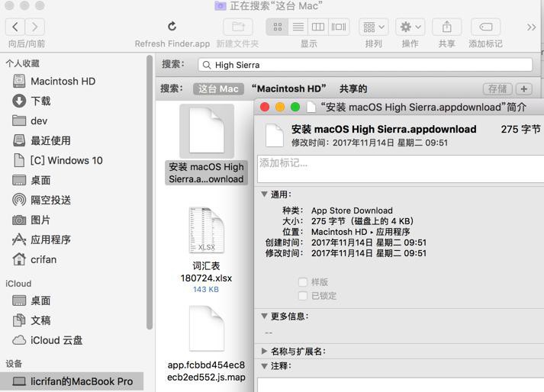Switch to column view

[318, 27]
